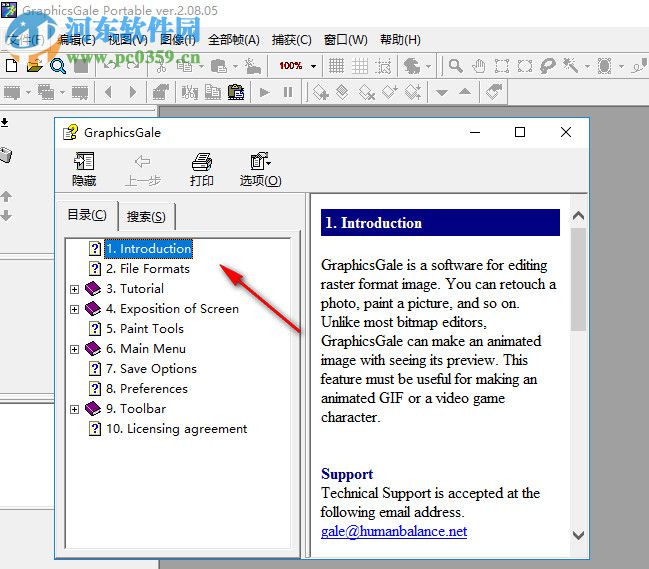Image resolution: width=649 pixels, height=569 pixels.
Task: Open the Magic Wand options dropdown arrow
Action: coord(587,66)
